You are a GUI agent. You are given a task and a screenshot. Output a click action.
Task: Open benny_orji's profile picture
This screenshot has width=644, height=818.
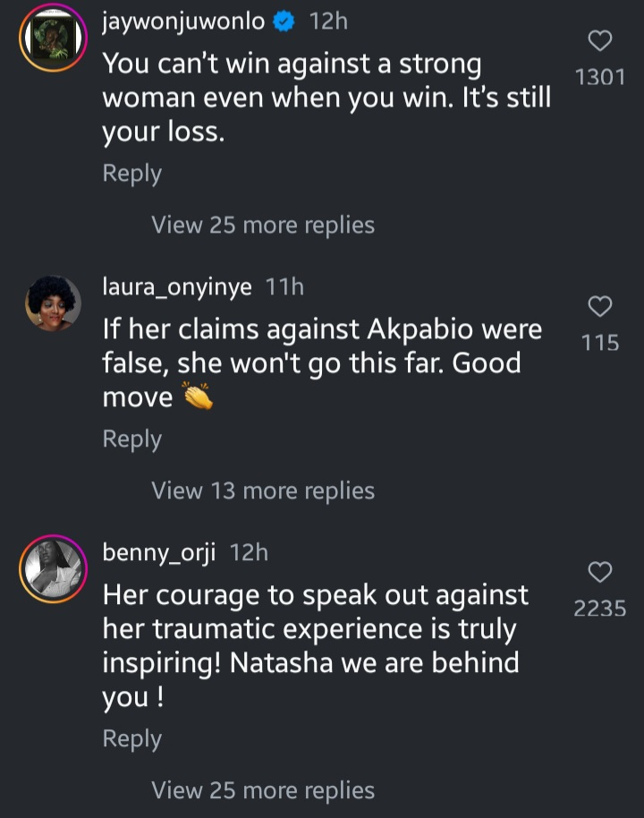[53, 568]
